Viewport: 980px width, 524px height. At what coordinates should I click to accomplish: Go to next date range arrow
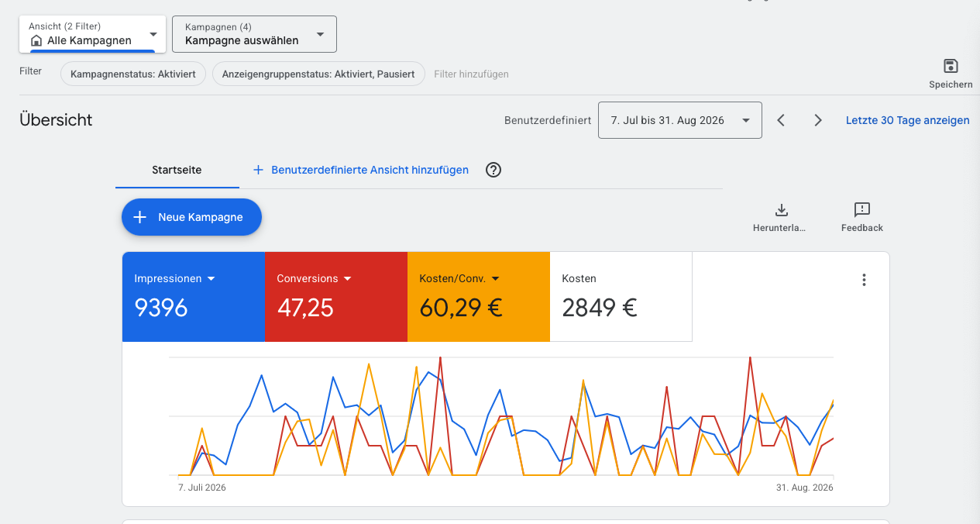pyautogui.click(x=818, y=120)
